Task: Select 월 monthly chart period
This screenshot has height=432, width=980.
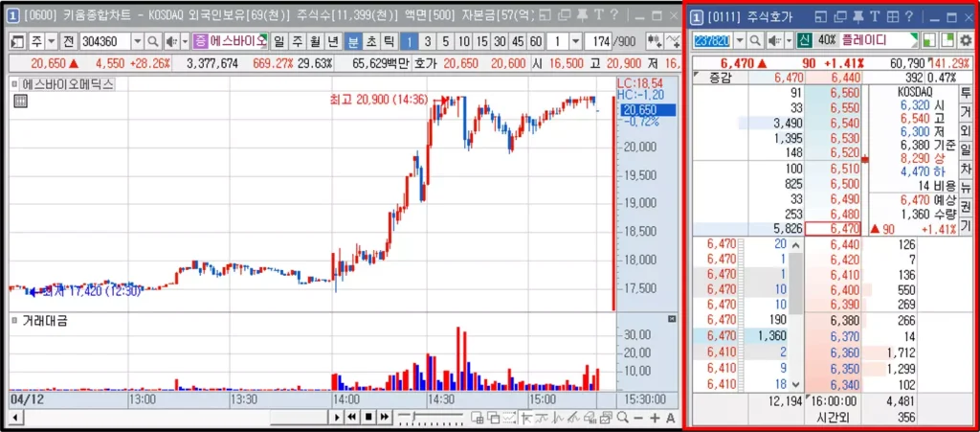Action: [x=316, y=42]
